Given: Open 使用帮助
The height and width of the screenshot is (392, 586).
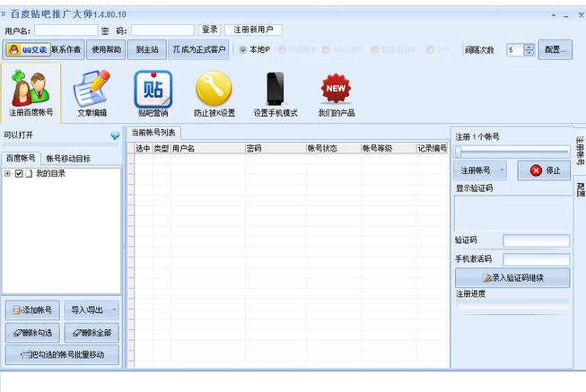Looking at the screenshot, I should point(106,49).
